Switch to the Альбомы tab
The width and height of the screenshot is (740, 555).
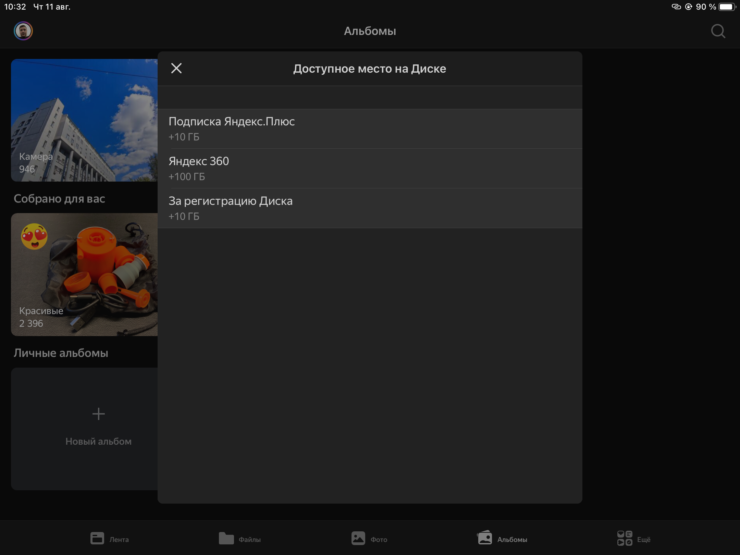coord(502,538)
